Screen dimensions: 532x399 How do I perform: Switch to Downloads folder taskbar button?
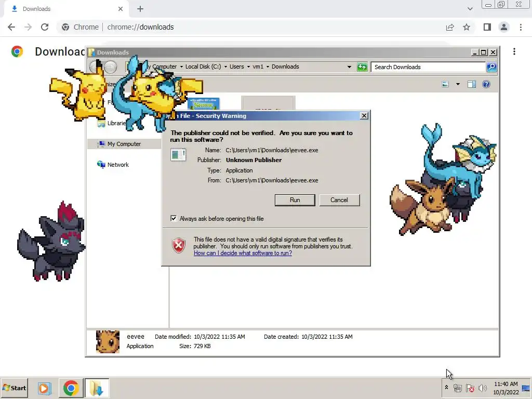(x=97, y=388)
